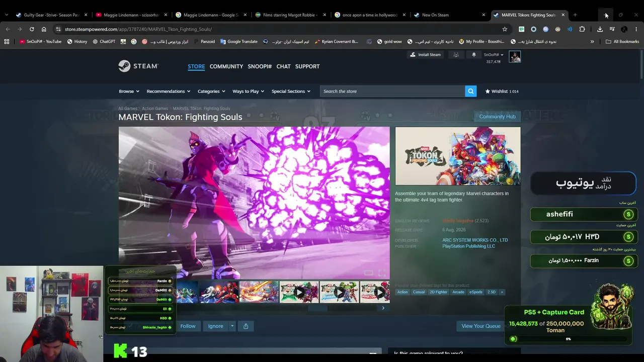Screen dimensions: 644x362
Task: Play the first Tokon trailer thumbnail with green character
Action: pyautogui.click(x=299, y=292)
